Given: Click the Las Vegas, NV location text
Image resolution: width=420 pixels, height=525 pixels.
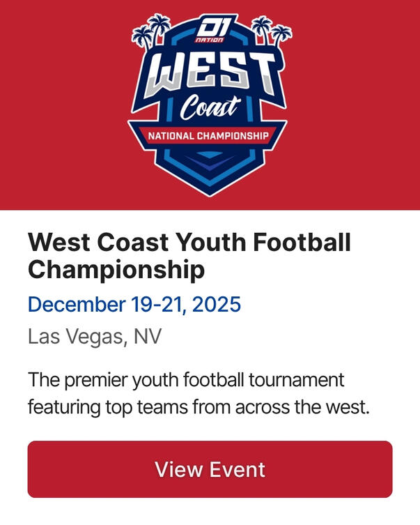Looking at the screenshot, I should (95, 337).
